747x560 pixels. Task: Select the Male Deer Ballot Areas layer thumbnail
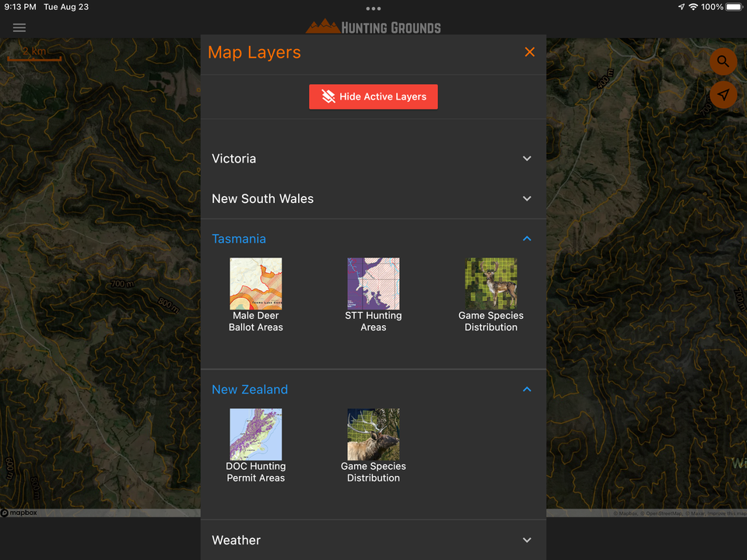(255, 283)
